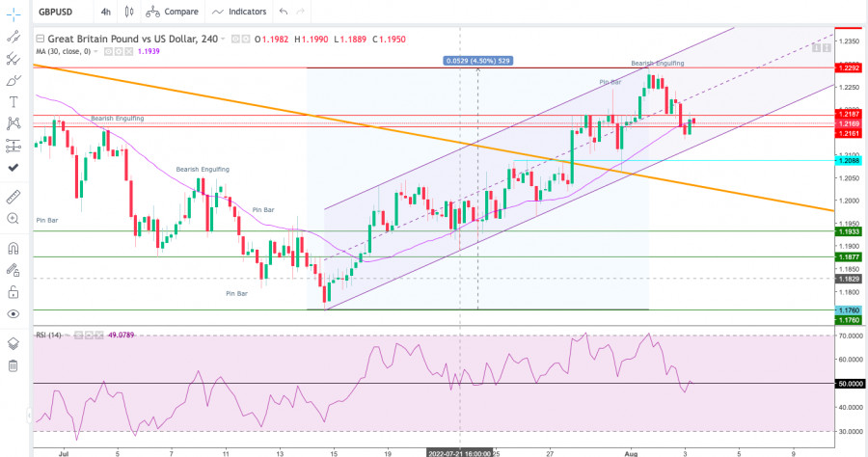Click the Pin Bar label near 1.2250

[x=610, y=82]
